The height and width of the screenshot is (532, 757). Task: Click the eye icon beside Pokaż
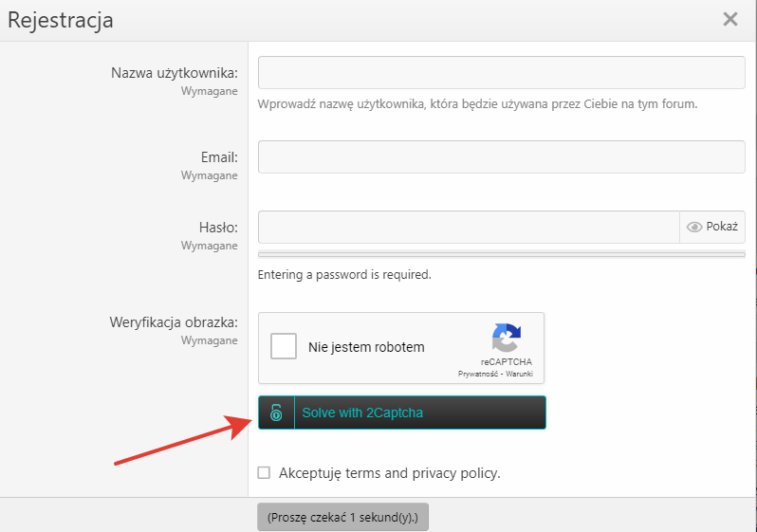pos(694,228)
